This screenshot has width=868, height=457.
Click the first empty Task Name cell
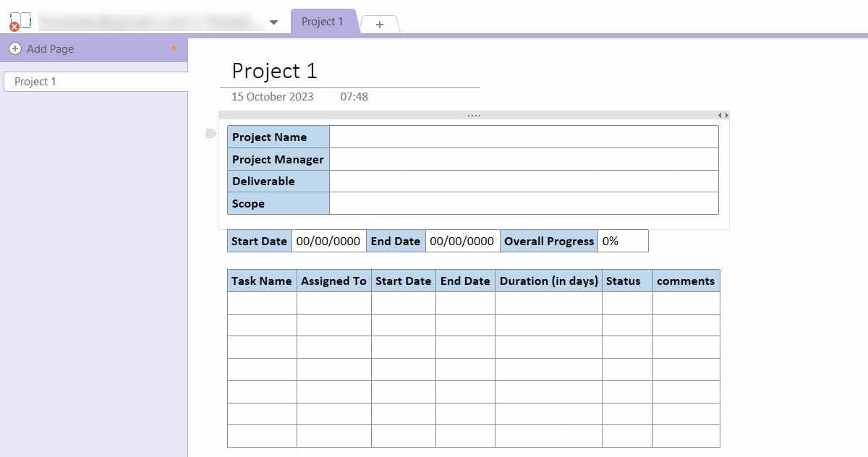tap(262, 303)
